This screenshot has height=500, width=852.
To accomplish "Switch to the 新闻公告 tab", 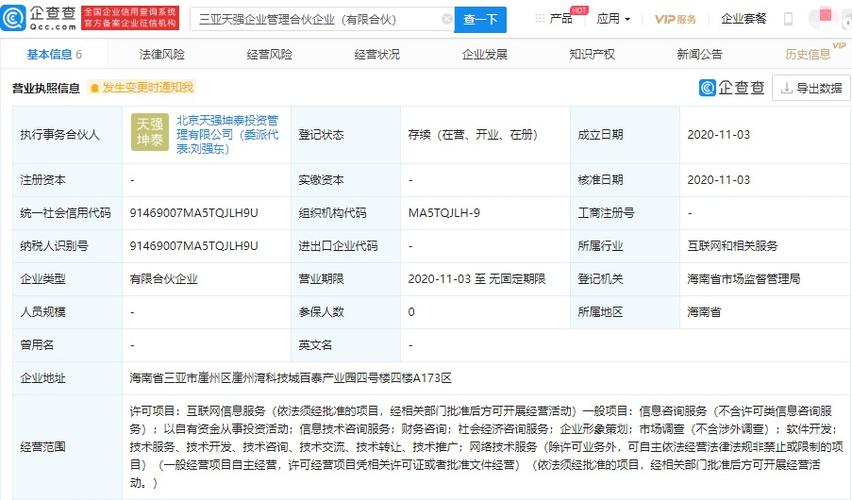I will pos(700,54).
